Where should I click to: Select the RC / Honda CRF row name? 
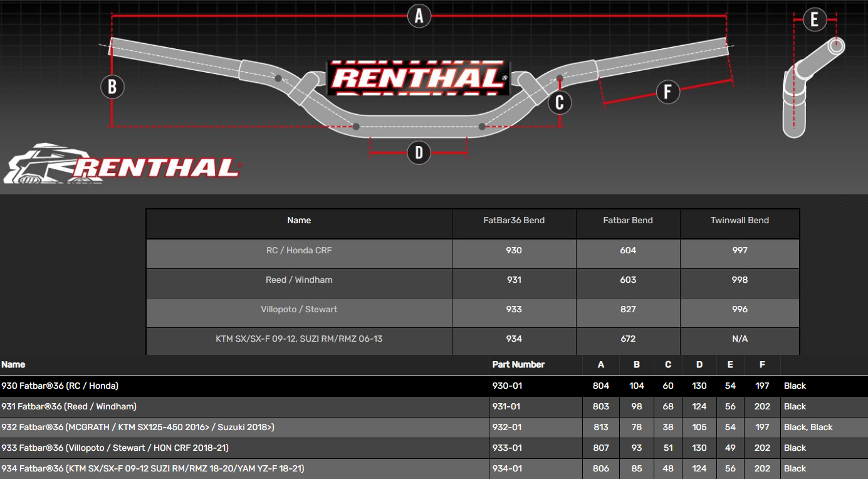click(299, 250)
